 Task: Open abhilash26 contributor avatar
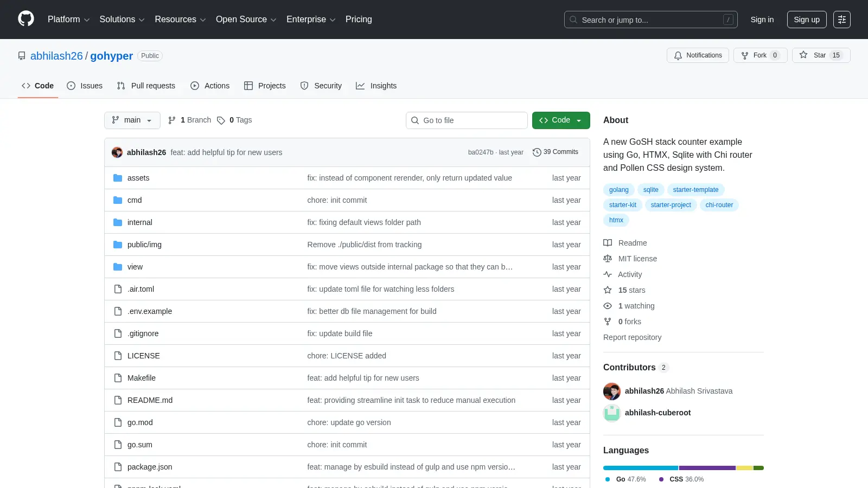[612, 391]
